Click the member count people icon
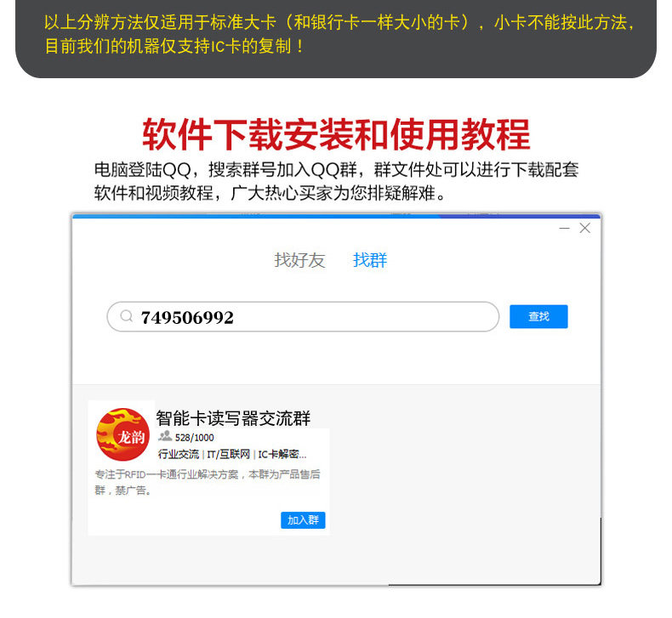 click(x=165, y=436)
